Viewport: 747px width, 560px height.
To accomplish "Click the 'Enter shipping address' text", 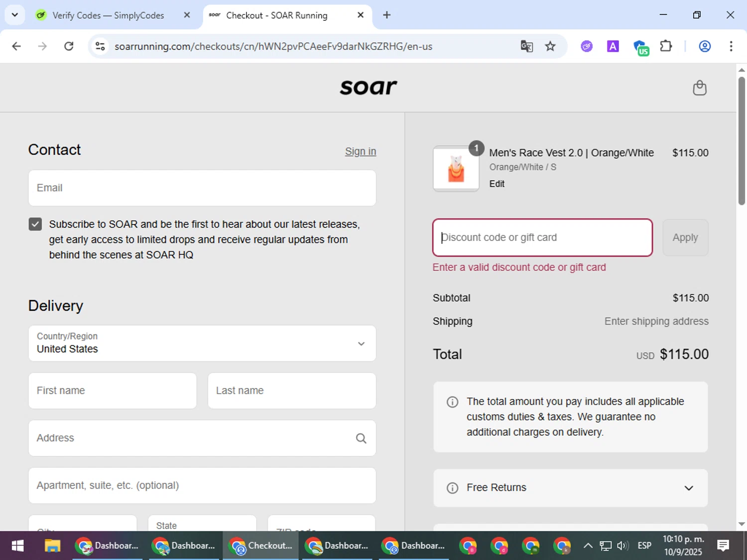I will 656,321.
